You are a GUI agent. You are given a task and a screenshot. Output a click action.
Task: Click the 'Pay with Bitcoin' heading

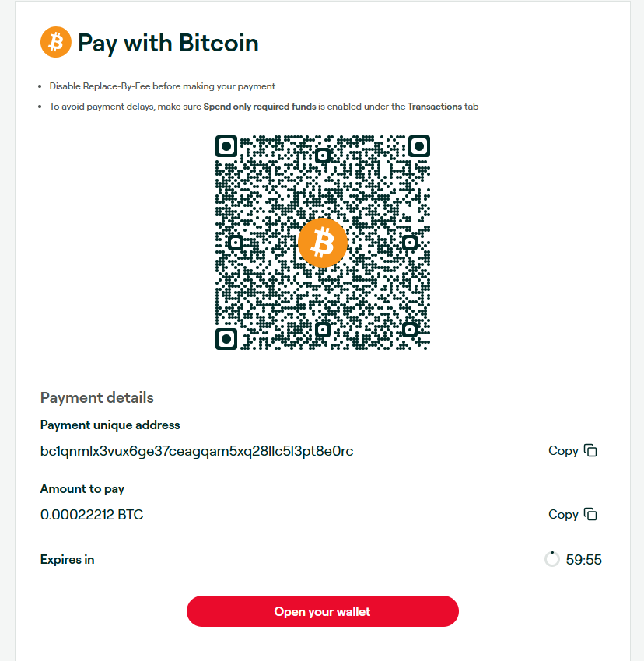click(168, 43)
